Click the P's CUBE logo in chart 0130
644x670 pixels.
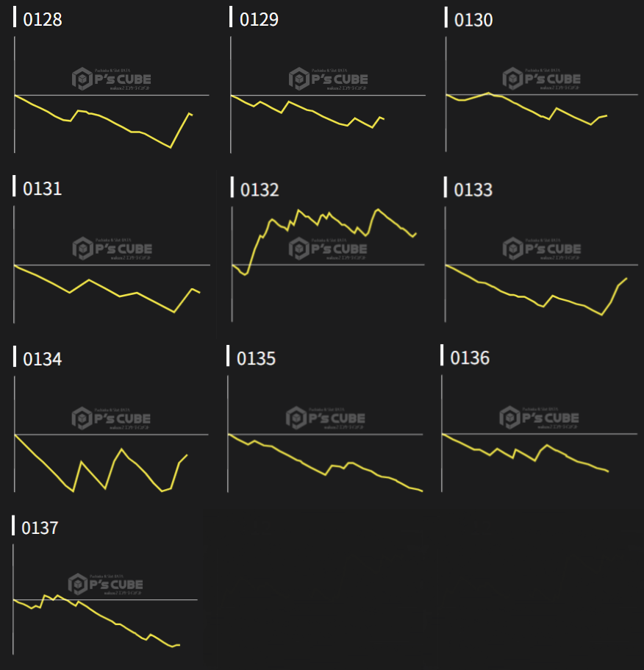point(542,79)
